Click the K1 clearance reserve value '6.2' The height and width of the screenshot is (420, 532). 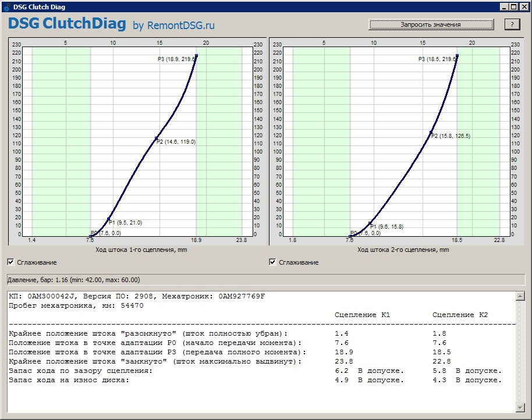coord(342,371)
